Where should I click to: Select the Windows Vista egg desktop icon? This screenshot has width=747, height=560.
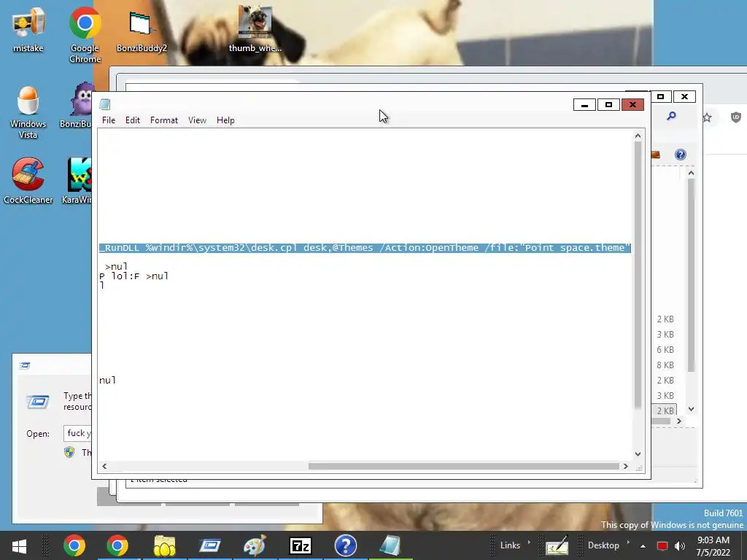28,112
